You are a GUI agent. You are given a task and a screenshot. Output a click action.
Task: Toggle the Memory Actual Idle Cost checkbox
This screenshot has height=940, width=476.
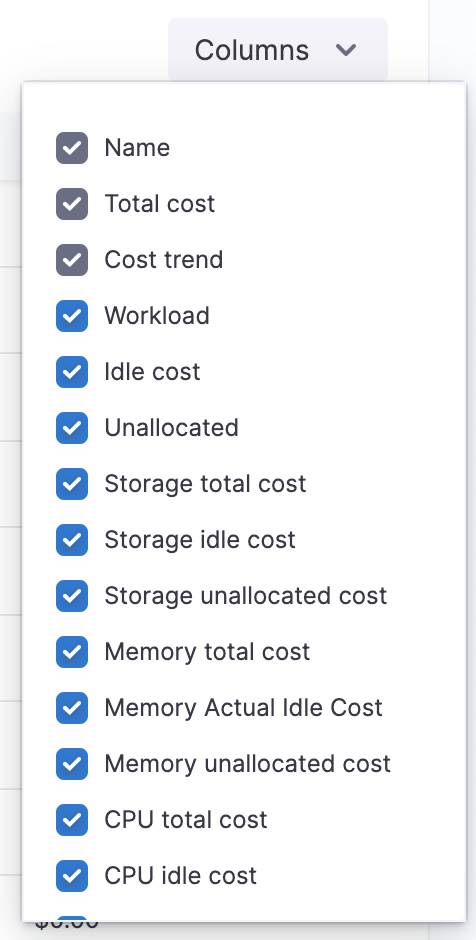tap(72, 708)
